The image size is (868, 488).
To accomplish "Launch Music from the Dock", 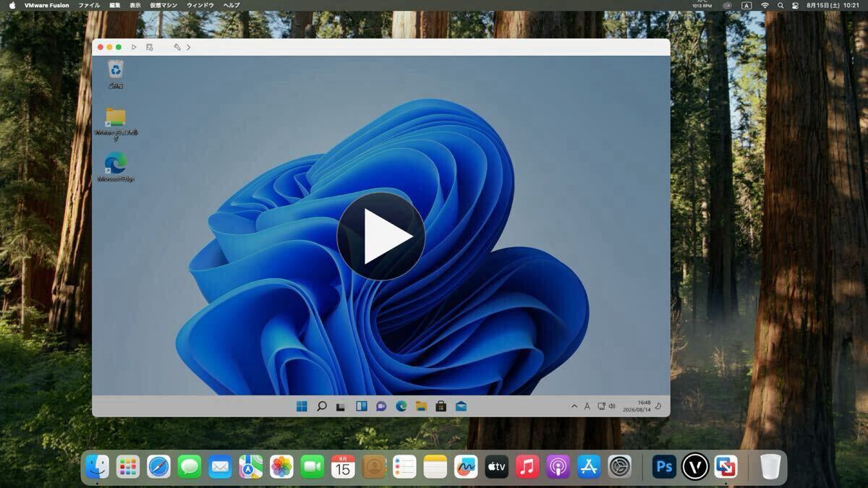I will point(527,466).
